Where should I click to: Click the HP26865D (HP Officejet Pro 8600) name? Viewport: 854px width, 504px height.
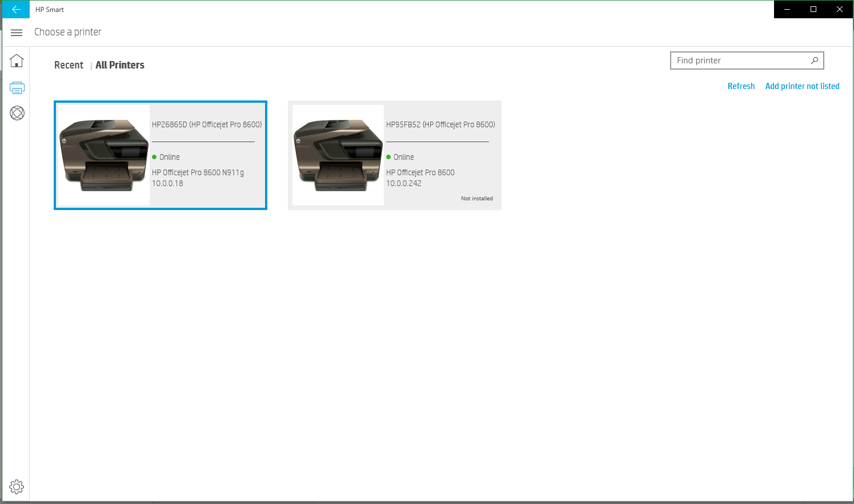[207, 124]
